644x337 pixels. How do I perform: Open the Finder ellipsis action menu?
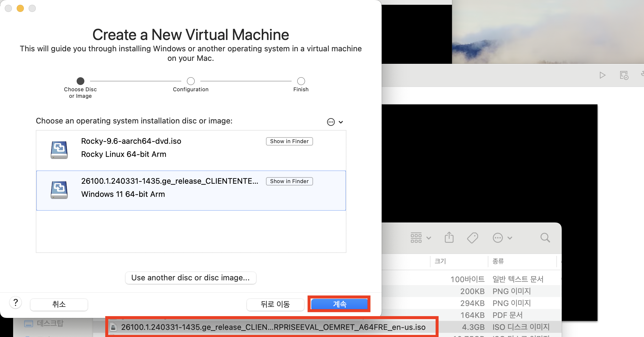(x=502, y=238)
